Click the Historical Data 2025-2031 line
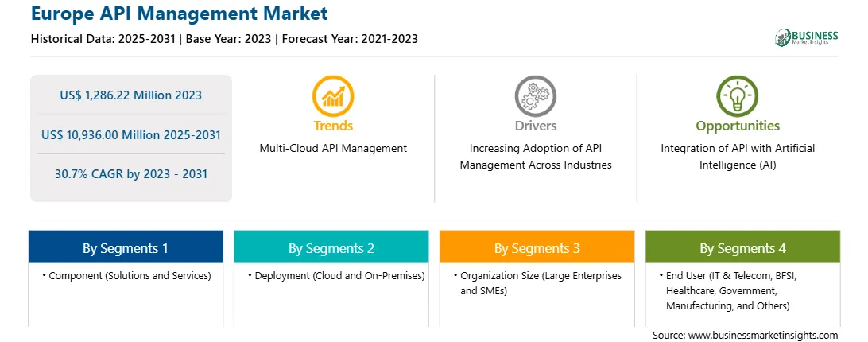Screen dimensions: 868x342 [224, 39]
